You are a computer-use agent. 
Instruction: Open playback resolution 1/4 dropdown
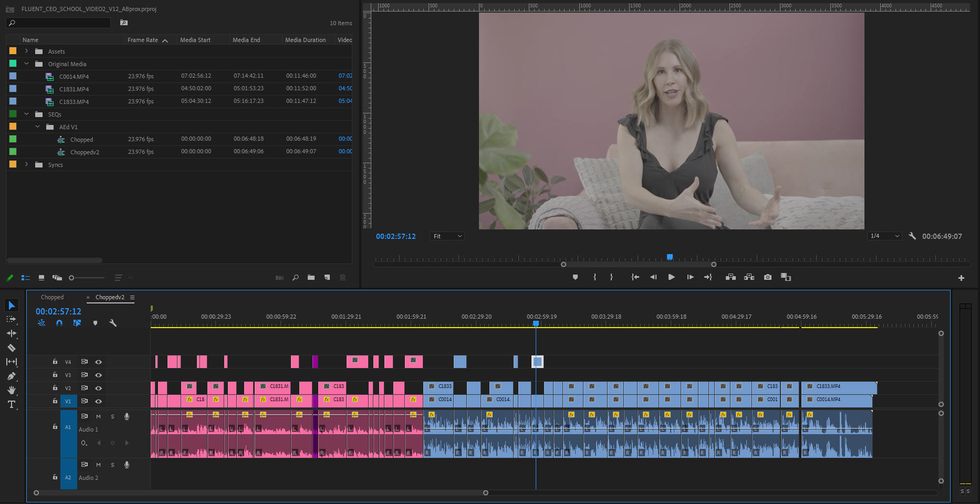pos(884,236)
